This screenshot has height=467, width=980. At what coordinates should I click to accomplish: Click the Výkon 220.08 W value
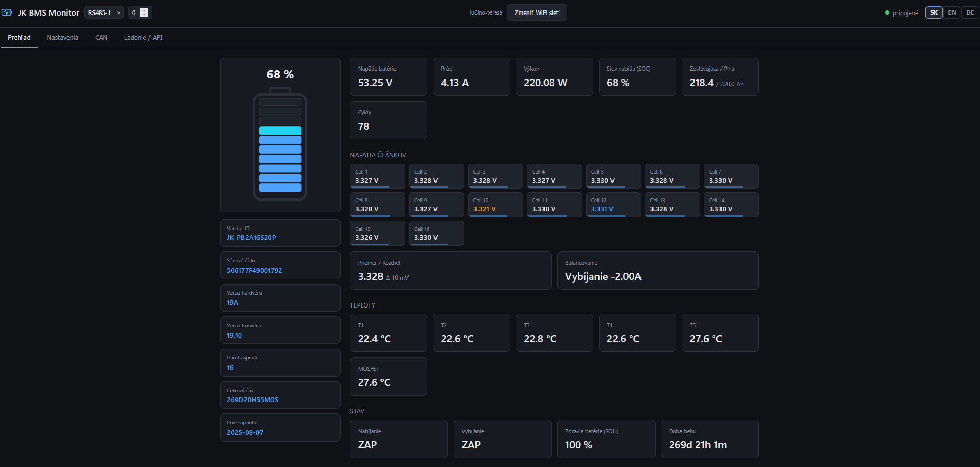click(x=546, y=83)
